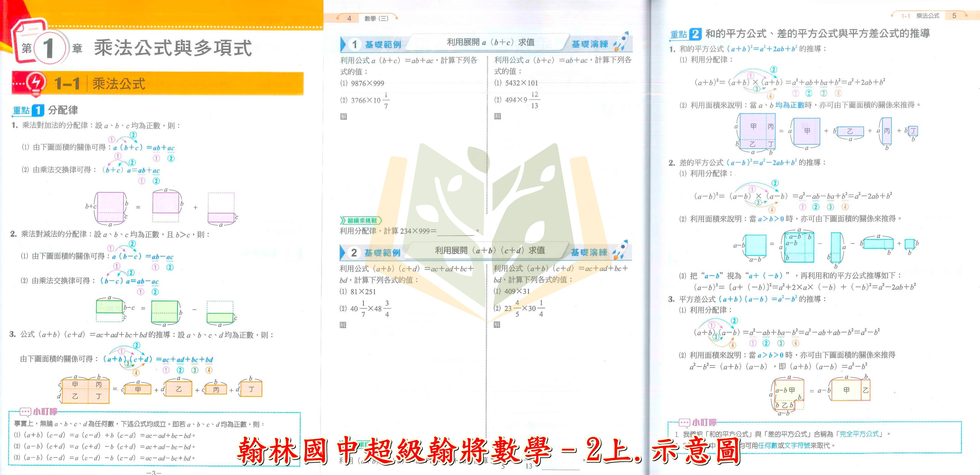980x475 pixels.
Task: Click the formula (b−c)a=ab−ac
Action: tap(129, 281)
